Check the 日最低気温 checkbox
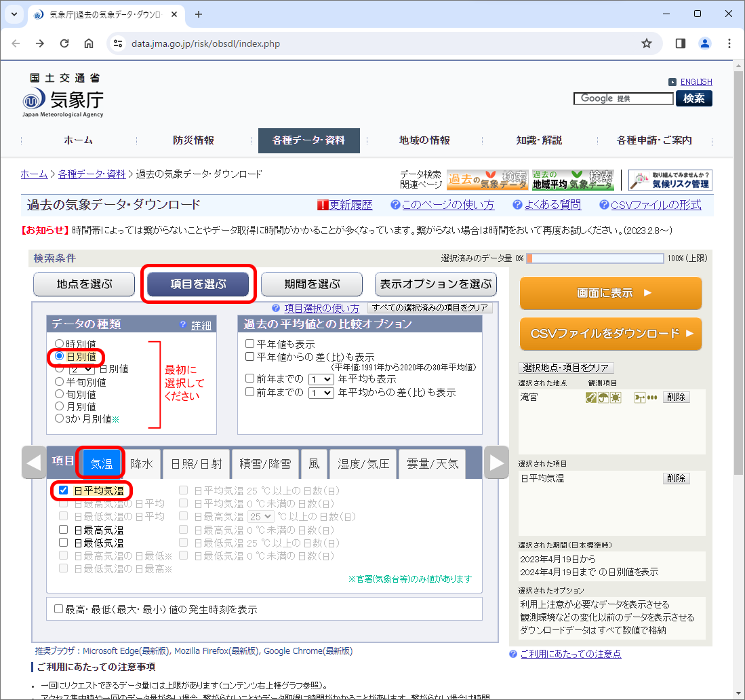This screenshot has height=700, width=745. tap(64, 542)
